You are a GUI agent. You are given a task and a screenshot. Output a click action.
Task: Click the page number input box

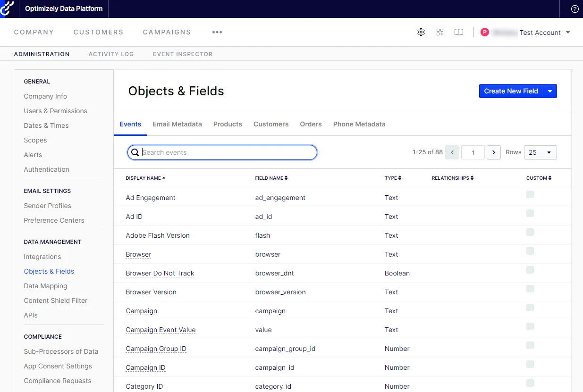473,152
